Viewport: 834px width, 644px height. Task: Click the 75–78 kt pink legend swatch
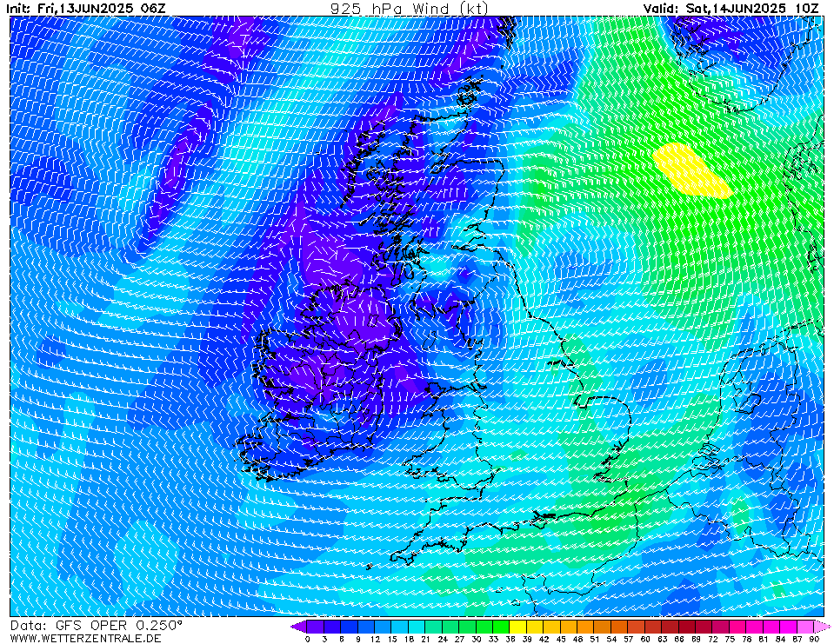tap(738, 627)
